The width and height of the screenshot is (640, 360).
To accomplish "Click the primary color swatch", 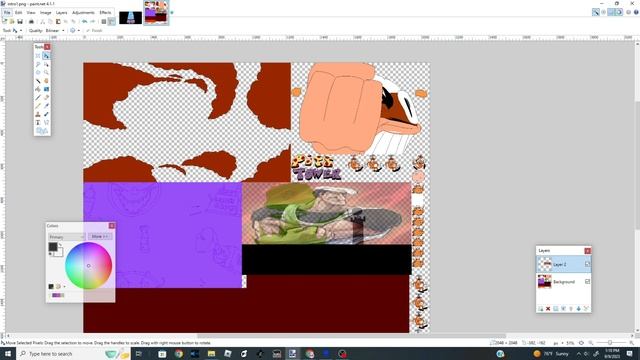I will click(x=53, y=247).
